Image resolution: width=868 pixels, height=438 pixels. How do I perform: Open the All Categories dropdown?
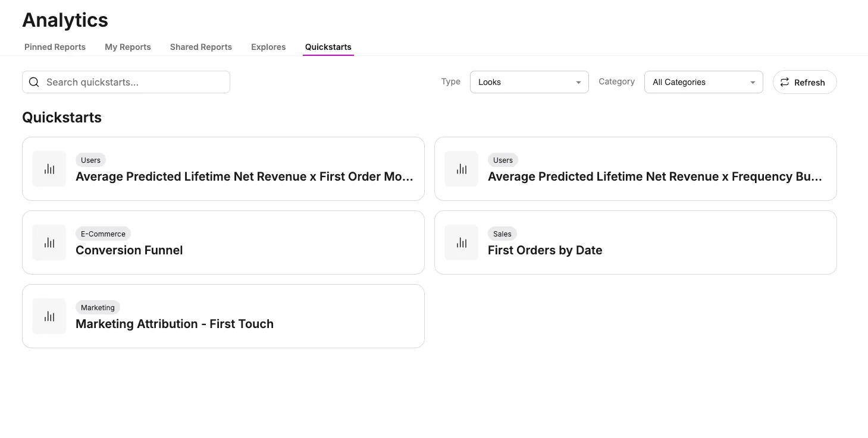point(704,82)
